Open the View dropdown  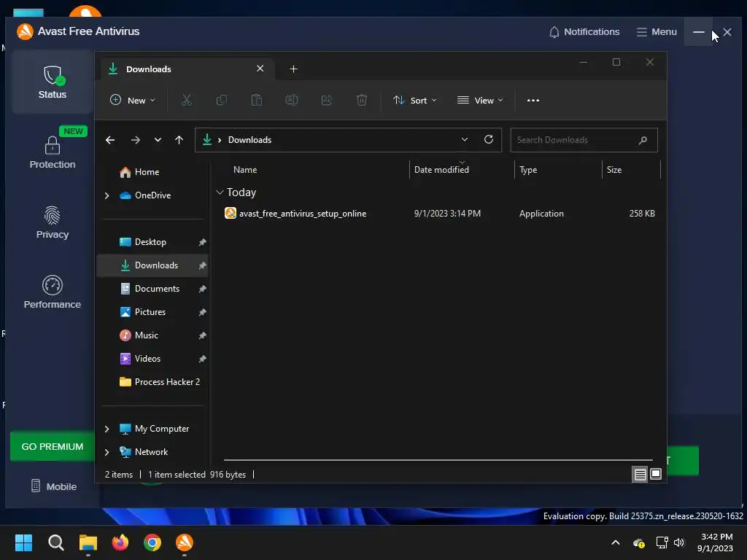coord(480,101)
